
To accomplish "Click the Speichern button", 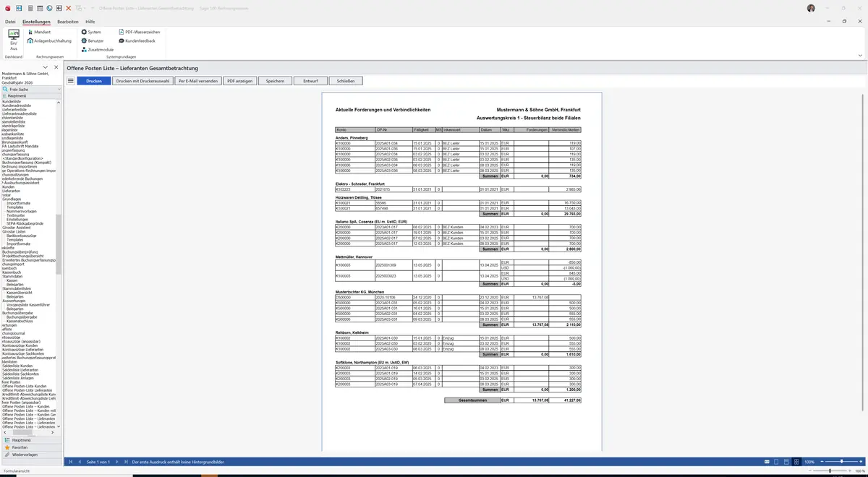I will 275,81.
